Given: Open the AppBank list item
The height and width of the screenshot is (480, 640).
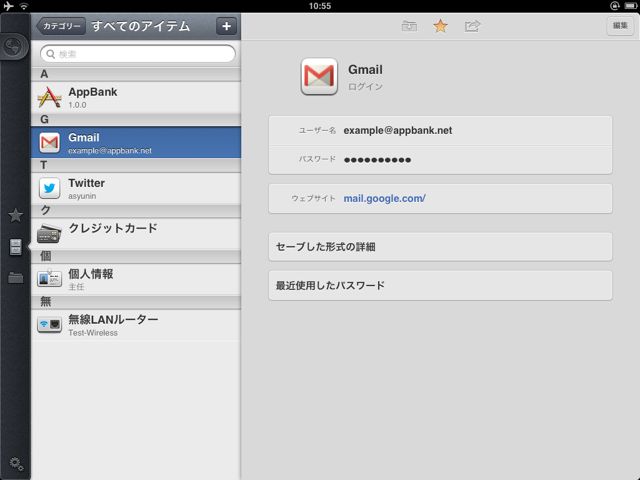Looking at the screenshot, I should [x=136, y=97].
